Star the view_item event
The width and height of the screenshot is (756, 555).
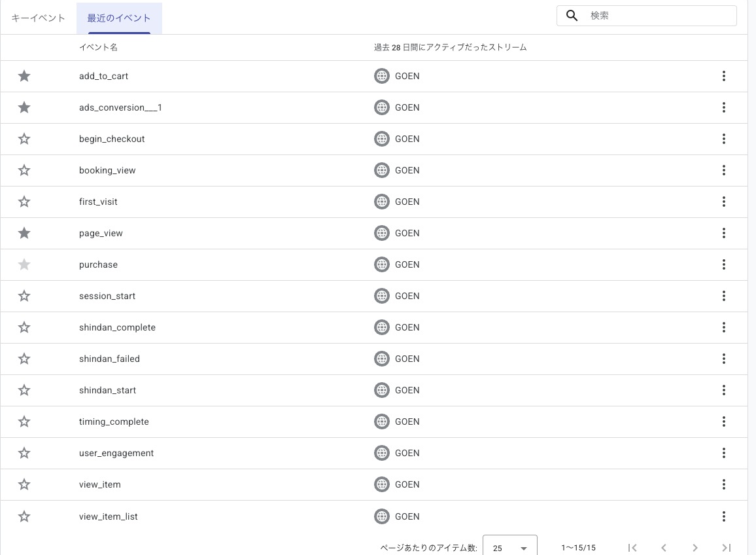tap(24, 484)
